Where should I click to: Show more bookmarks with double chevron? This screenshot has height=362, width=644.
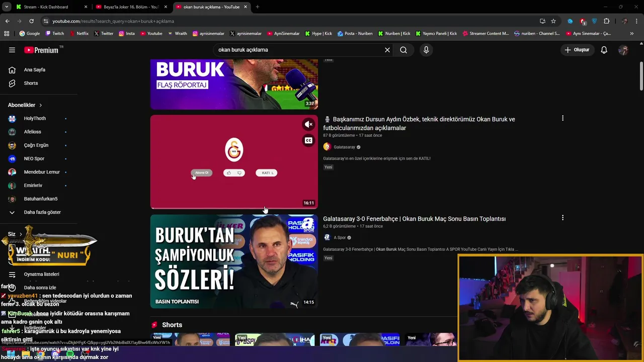coord(632,34)
